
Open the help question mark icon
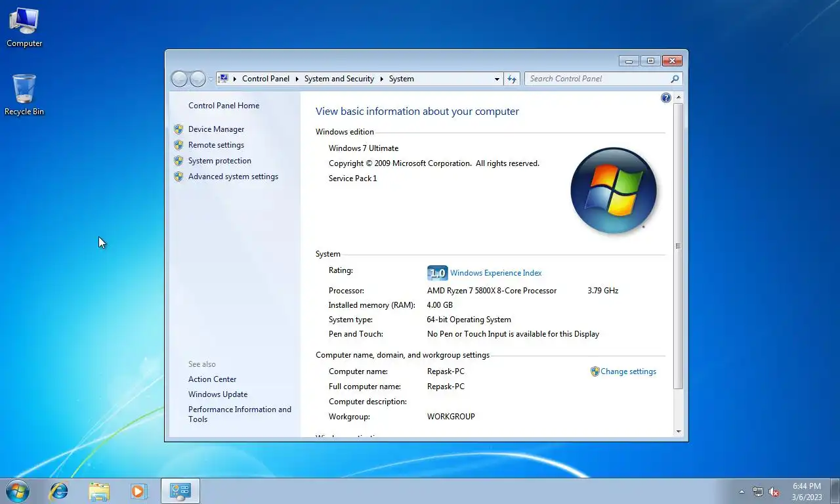pos(666,98)
